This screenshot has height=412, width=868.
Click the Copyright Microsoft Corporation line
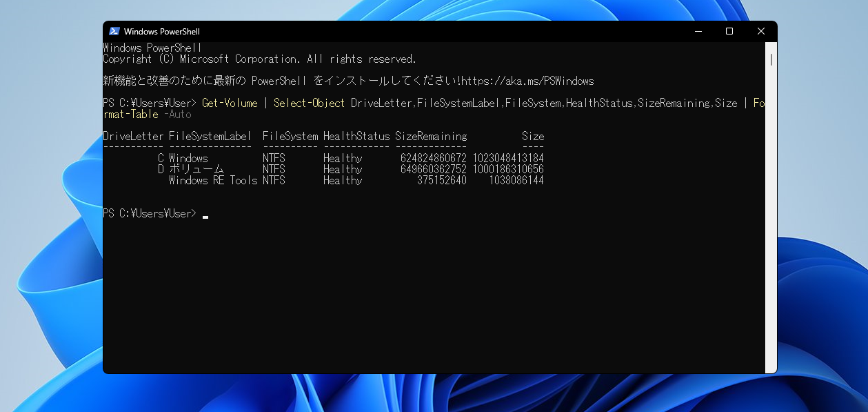point(260,59)
